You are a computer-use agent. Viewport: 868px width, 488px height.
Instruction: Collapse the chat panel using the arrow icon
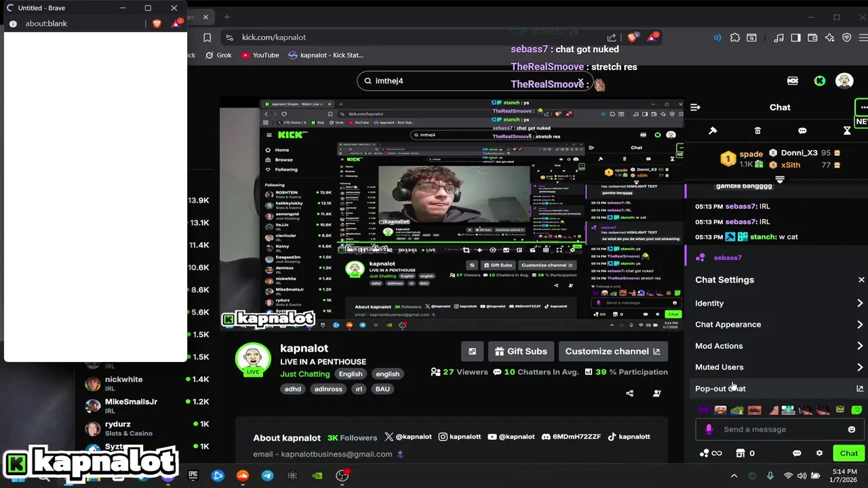click(x=695, y=107)
